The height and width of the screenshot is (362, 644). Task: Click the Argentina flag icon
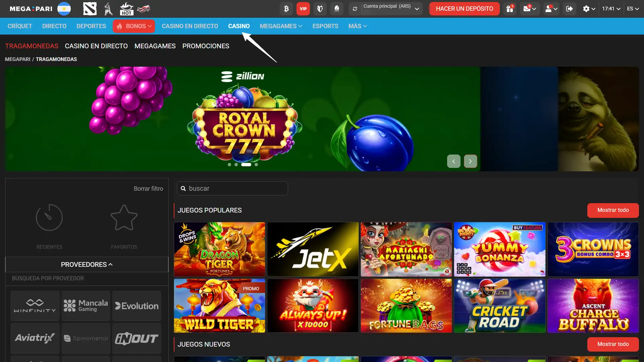coord(64,9)
